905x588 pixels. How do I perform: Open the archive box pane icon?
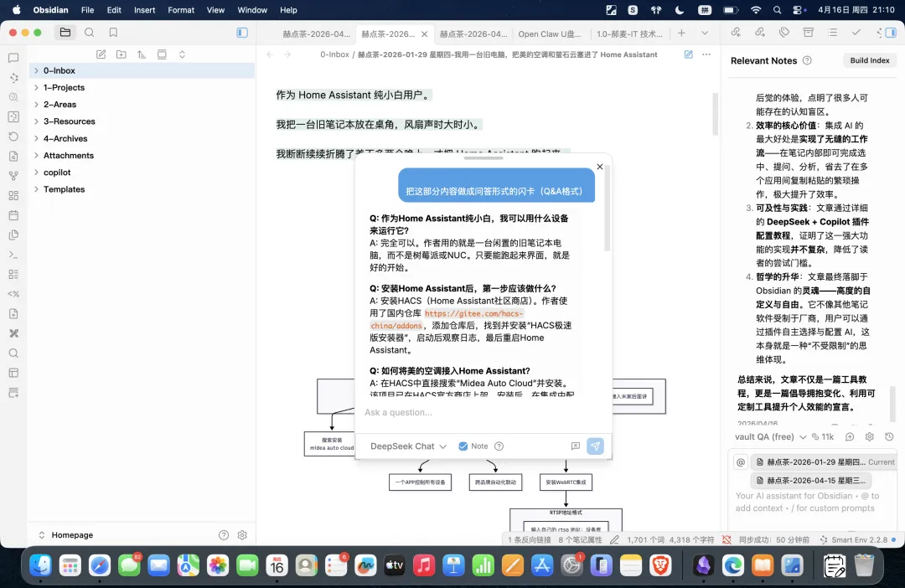pyautogui.click(x=808, y=33)
